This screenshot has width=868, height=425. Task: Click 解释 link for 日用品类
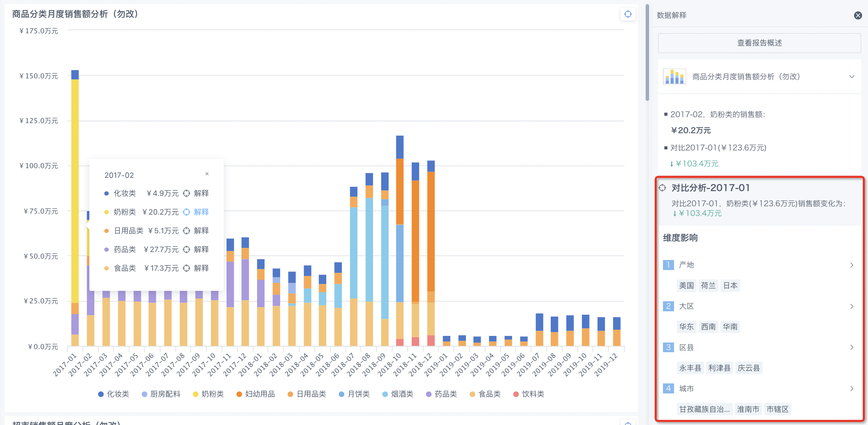point(201,231)
